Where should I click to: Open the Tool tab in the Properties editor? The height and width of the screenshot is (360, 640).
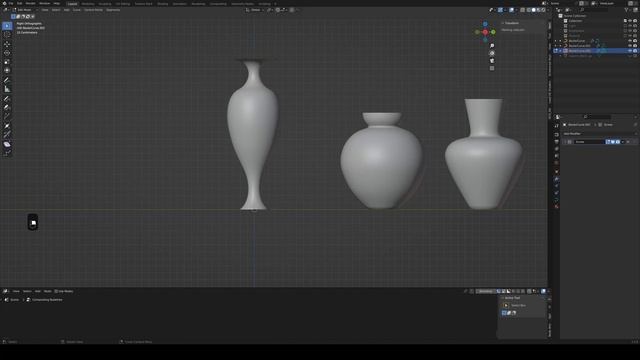[556, 126]
